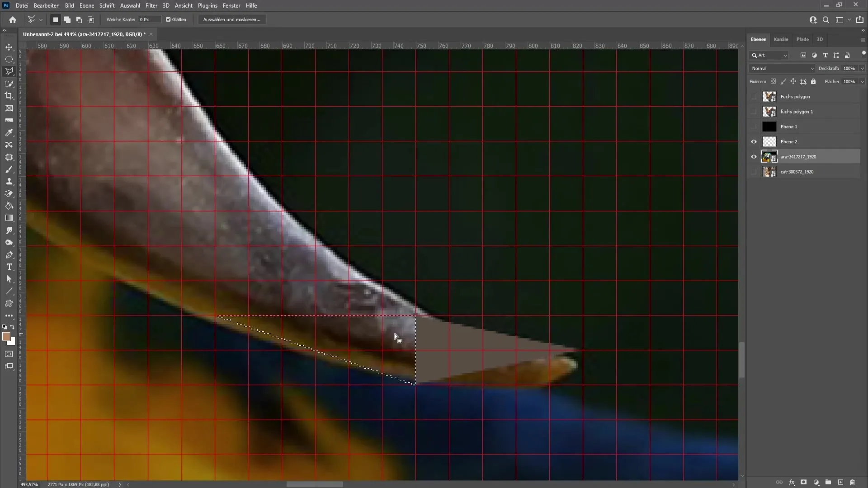Open the Bild menu
868x488 pixels.
69,5
